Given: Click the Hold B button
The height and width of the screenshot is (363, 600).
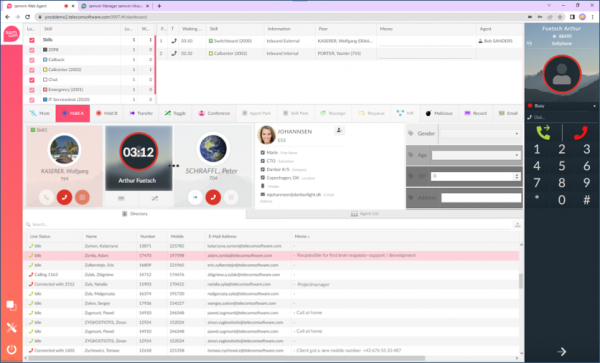Looking at the screenshot, I should click(107, 113).
